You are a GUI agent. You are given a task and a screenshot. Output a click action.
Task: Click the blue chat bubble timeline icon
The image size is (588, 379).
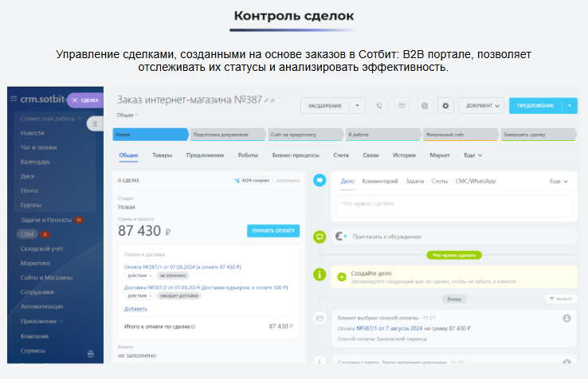point(319,181)
